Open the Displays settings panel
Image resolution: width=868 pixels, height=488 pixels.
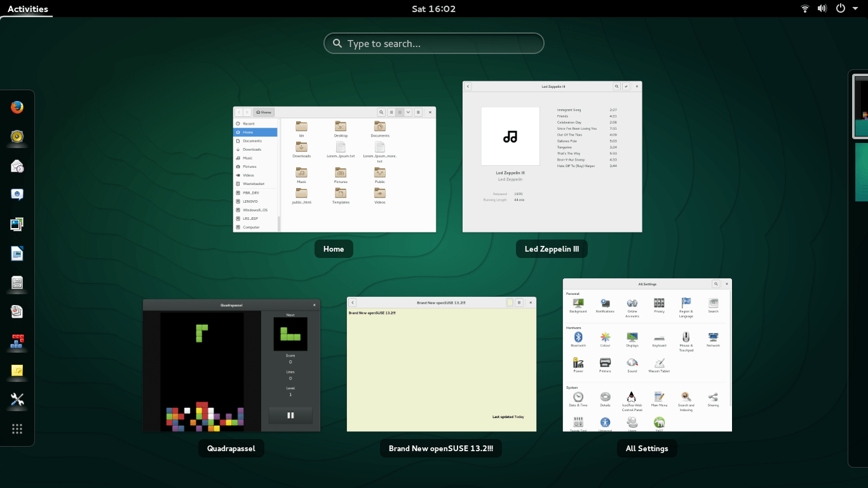(x=632, y=337)
